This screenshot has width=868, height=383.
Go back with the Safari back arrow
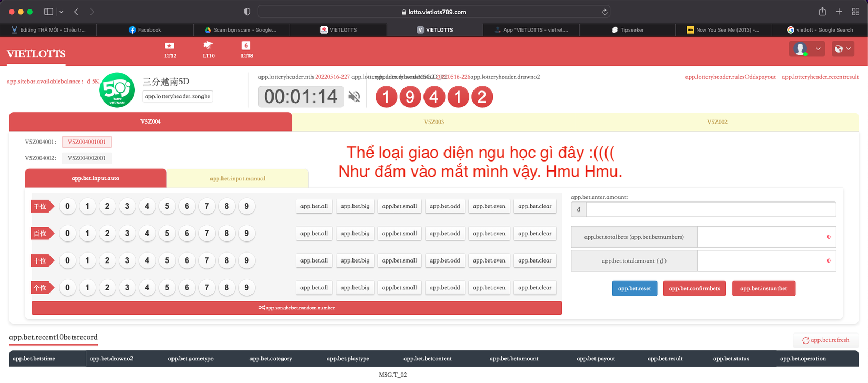point(76,12)
